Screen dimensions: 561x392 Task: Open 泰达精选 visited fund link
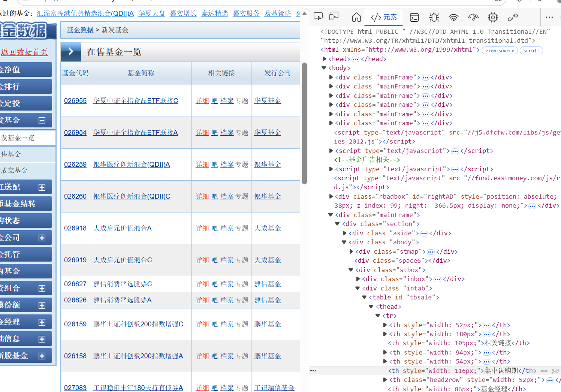[x=215, y=13]
